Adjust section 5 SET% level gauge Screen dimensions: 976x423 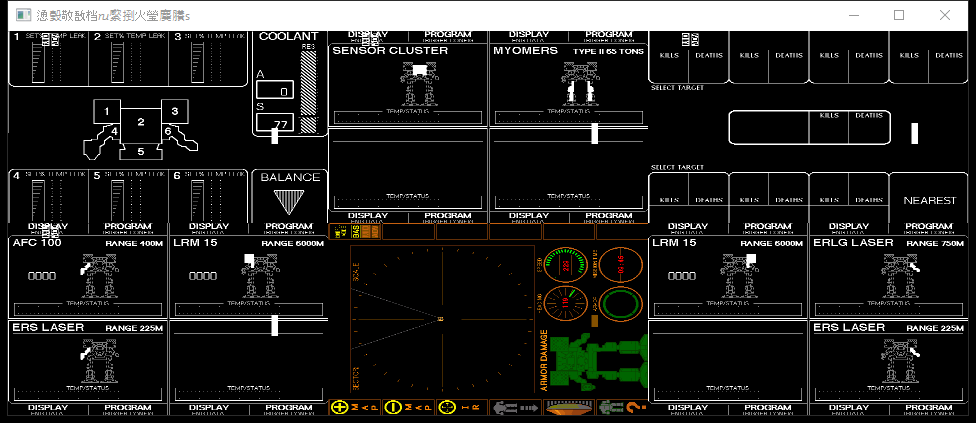[x=118, y=202]
